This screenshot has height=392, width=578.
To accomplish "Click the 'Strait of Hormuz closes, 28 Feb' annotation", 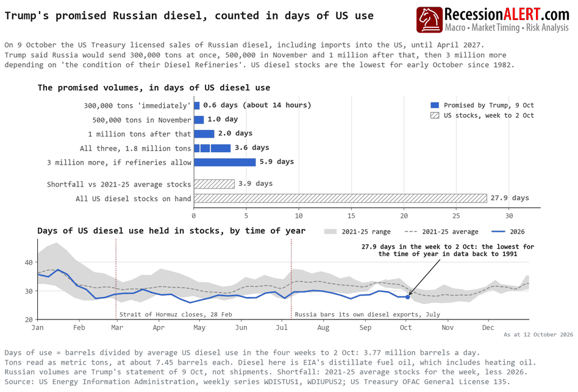I will (x=176, y=315).
